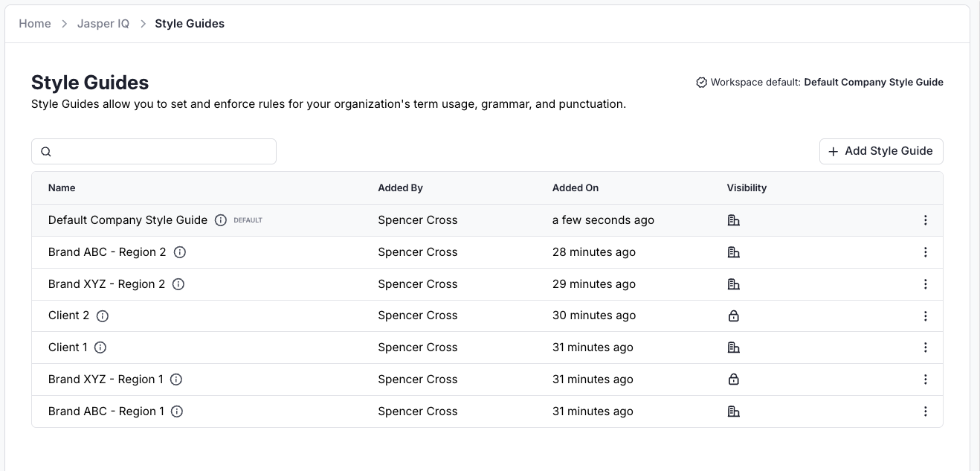Open Brand XYZ - Region 1 style guide
980x471 pixels.
pos(106,379)
